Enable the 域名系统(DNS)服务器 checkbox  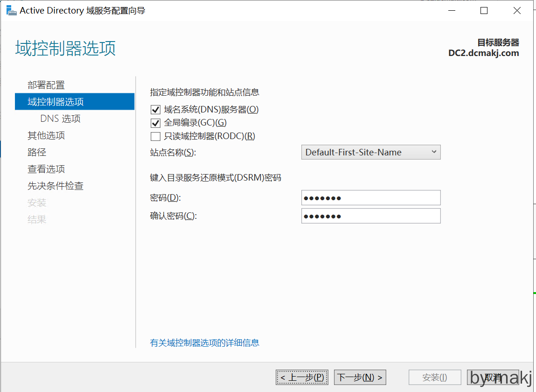155,110
